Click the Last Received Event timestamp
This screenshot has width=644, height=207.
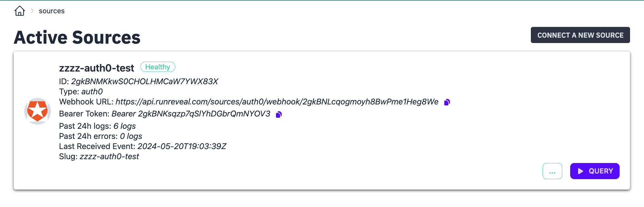click(x=182, y=147)
